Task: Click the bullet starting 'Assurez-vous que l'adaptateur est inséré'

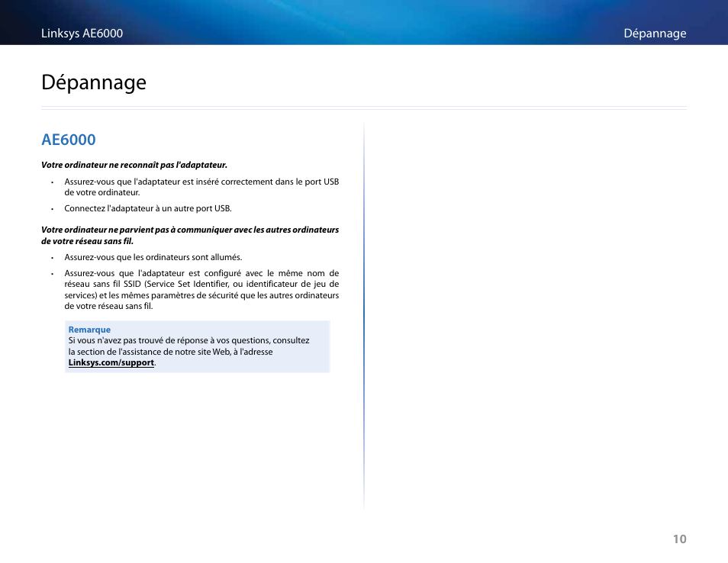Action: pyautogui.click(x=201, y=187)
